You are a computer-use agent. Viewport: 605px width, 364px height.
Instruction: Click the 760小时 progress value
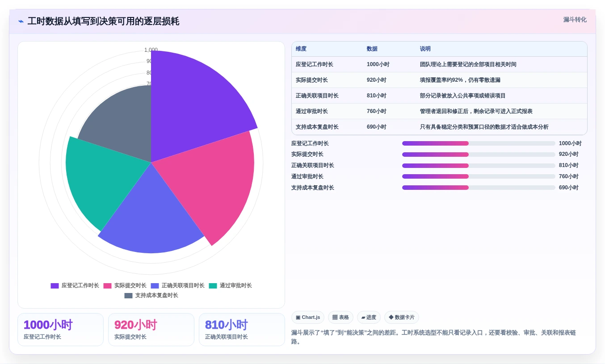[x=569, y=176]
